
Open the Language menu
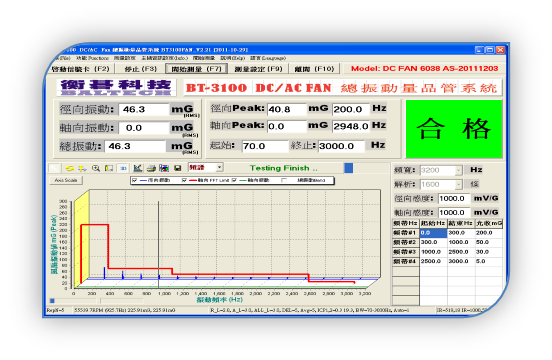point(268,58)
